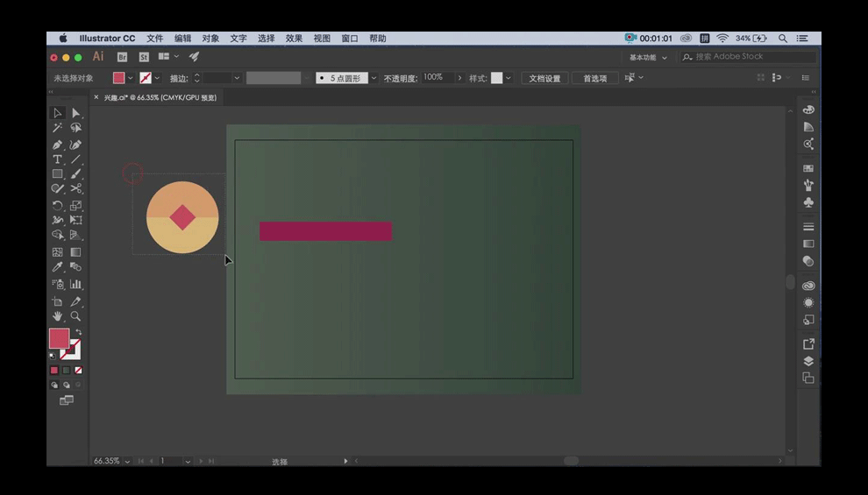Switch to Color fill mode button
Viewport: 868px width, 495px height.
click(54, 370)
